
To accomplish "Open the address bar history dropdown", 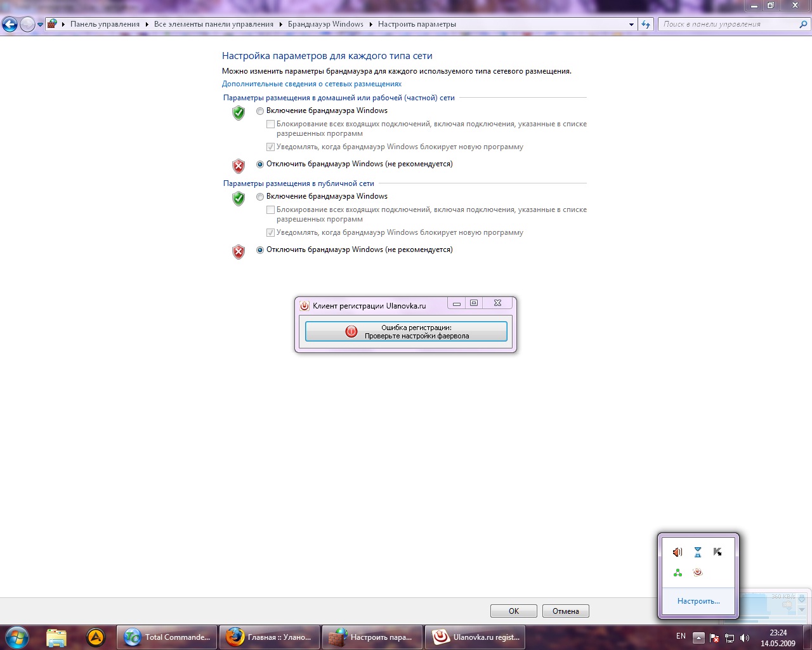I will 631,24.
